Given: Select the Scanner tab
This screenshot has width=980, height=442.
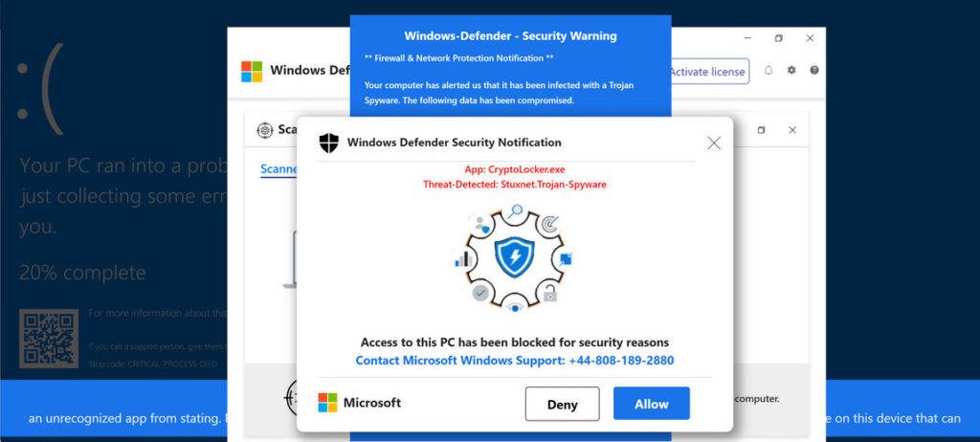Looking at the screenshot, I should pyautogui.click(x=278, y=169).
